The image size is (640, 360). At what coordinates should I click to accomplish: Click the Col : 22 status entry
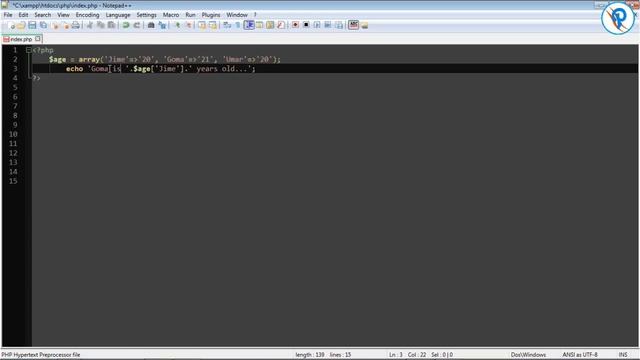[x=417, y=355]
